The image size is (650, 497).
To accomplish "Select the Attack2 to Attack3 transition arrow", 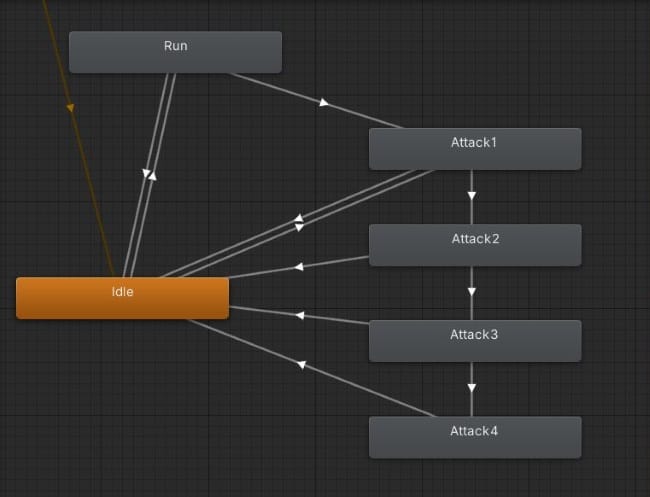I will click(471, 291).
